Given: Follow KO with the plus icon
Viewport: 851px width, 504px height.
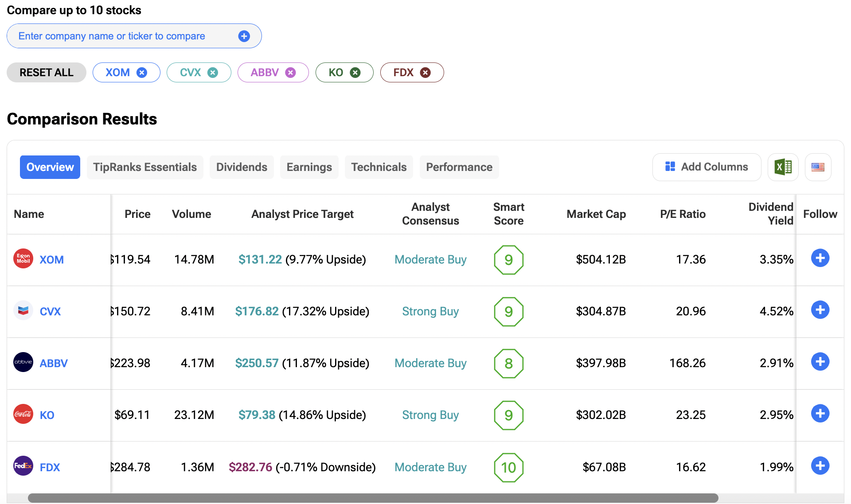Looking at the screenshot, I should (820, 414).
